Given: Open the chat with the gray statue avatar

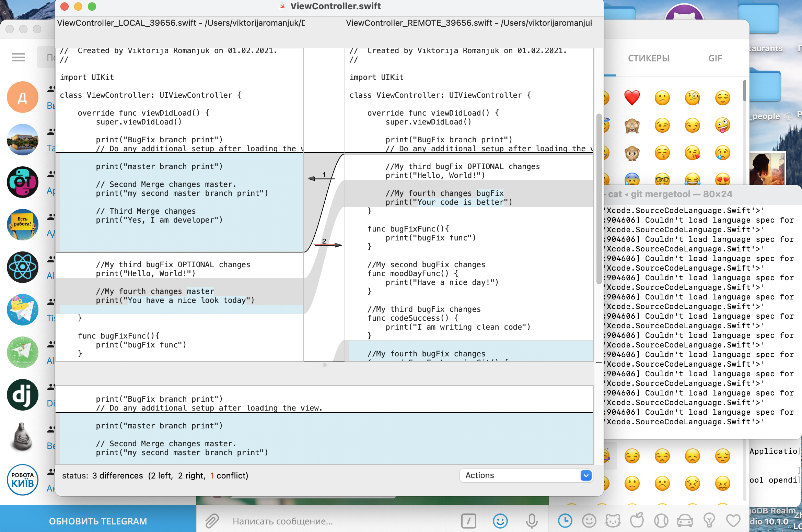Looking at the screenshot, I should [x=22, y=437].
